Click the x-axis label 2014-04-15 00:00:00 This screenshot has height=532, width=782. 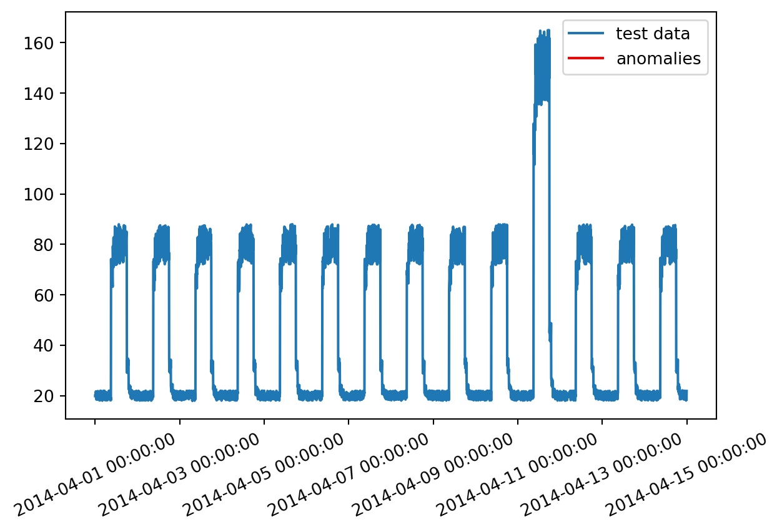click(687, 475)
